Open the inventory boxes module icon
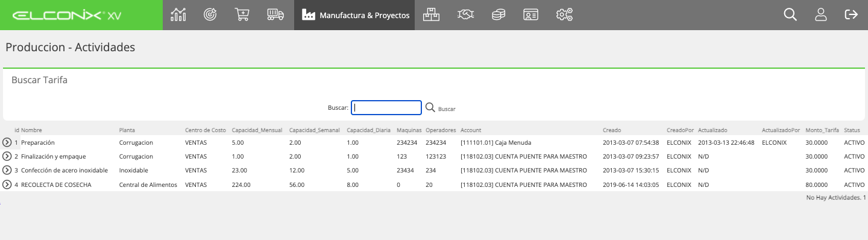868x240 pixels. [x=431, y=15]
